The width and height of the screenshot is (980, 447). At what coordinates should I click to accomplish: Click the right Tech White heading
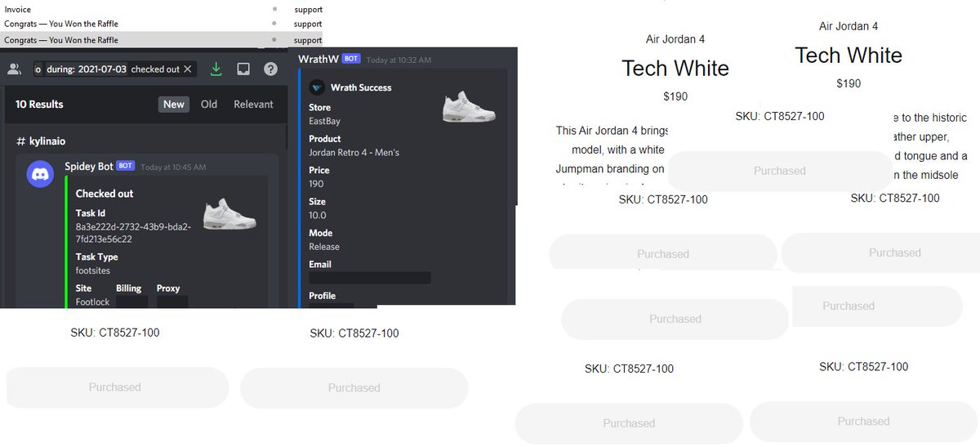click(849, 55)
